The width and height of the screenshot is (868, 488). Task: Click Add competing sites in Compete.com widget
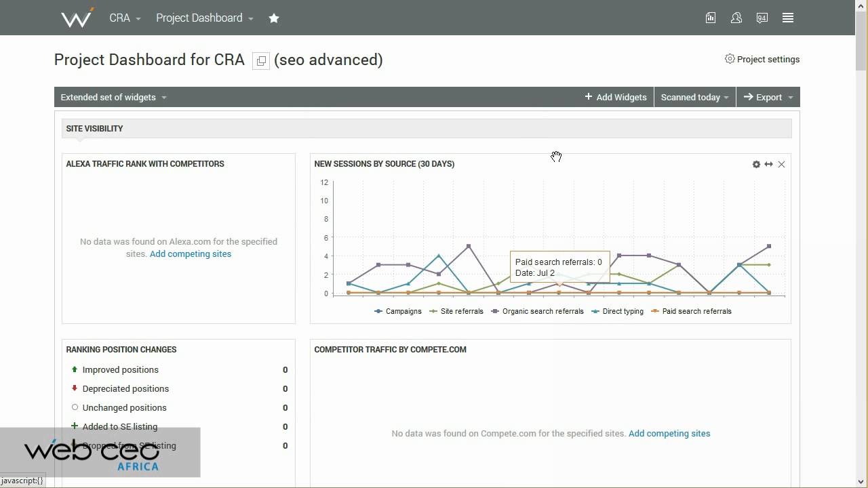669,433
